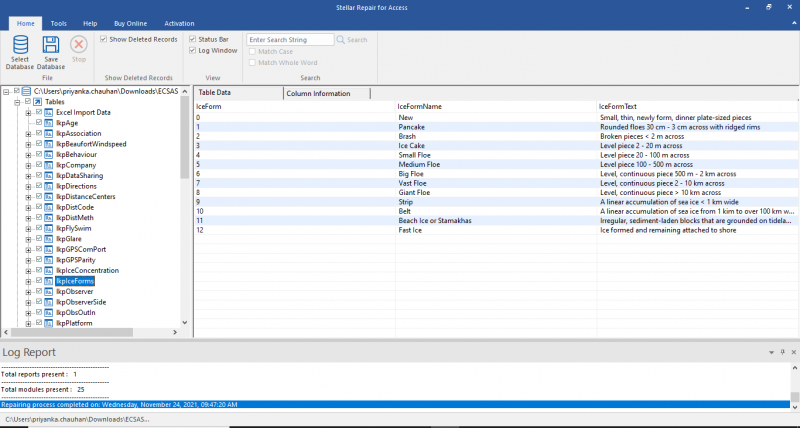This screenshot has height=428, width=800.
Task: Click the search magnifier icon
Action: (341, 40)
